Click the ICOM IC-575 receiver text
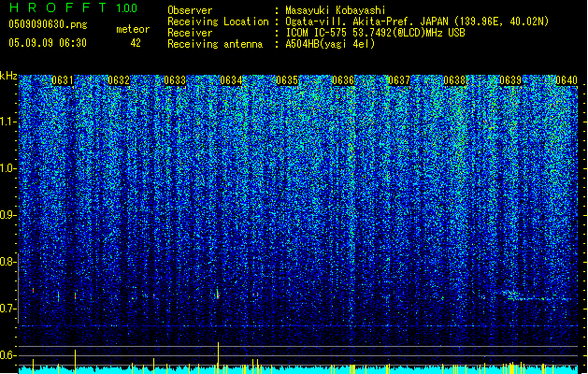Screen dimensions: 588x374 (375, 33)
